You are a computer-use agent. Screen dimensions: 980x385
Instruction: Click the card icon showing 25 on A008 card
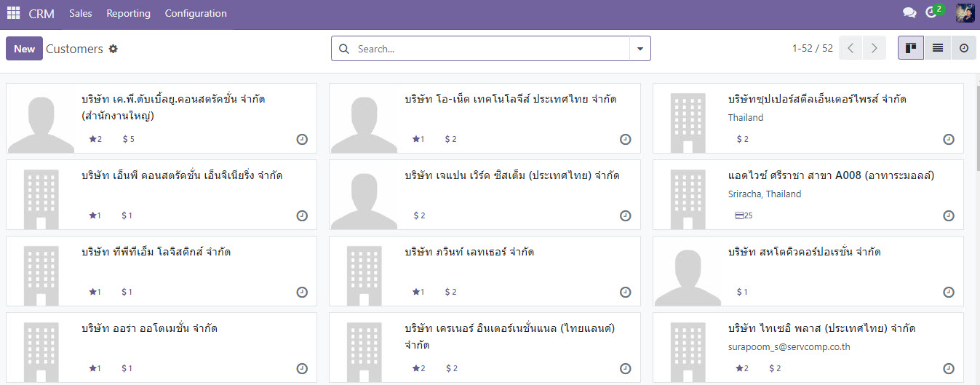coord(740,215)
